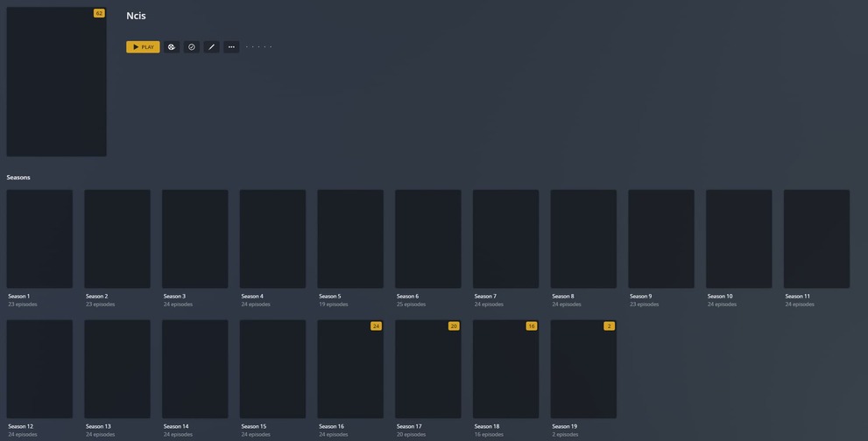Click the 'Season 10' title link
This screenshot has width=868, height=441.
point(720,296)
